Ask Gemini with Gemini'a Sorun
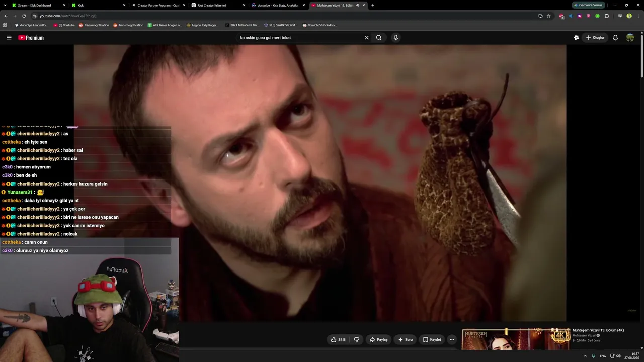This screenshot has height=362, width=644. [588, 5]
